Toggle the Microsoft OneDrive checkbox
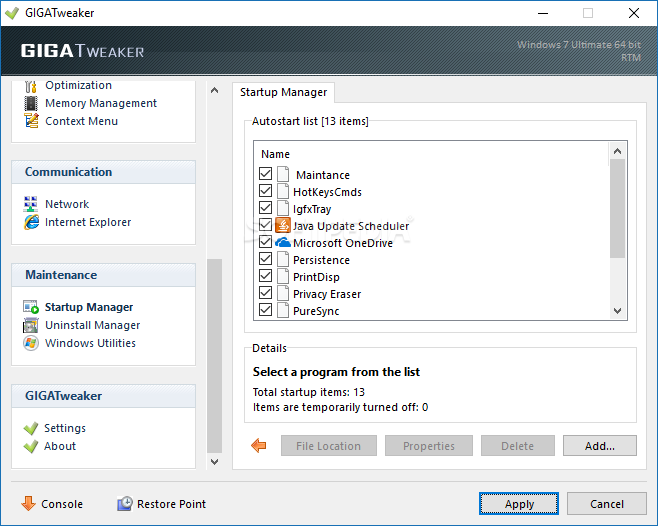Screen dimensions: 658x526 [x=265, y=242]
